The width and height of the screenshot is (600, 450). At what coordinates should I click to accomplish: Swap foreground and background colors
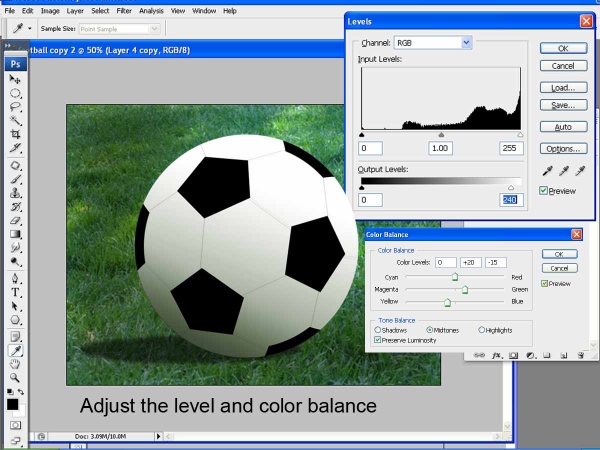(x=21, y=392)
